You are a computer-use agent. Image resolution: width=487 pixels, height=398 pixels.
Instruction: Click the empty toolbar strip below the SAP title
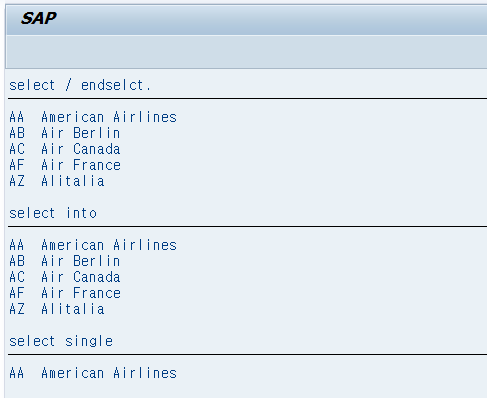(x=246, y=52)
